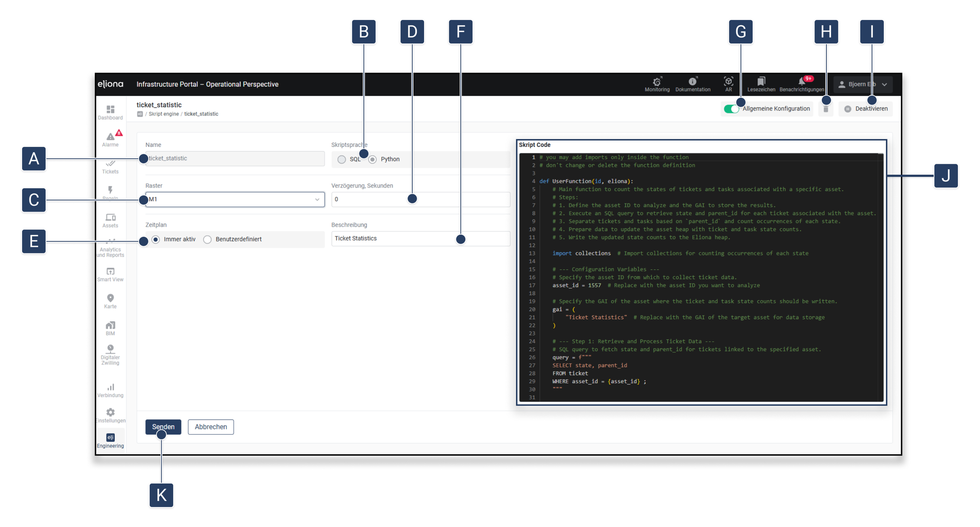Select the Benutzerdefiniert schedule option
The image size is (980, 527).
point(208,240)
